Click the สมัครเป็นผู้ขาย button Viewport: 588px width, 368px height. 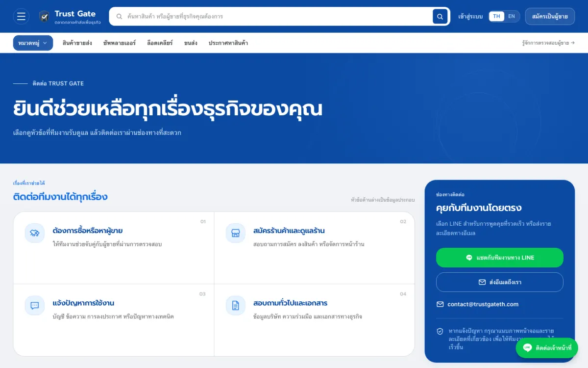pyautogui.click(x=550, y=16)
